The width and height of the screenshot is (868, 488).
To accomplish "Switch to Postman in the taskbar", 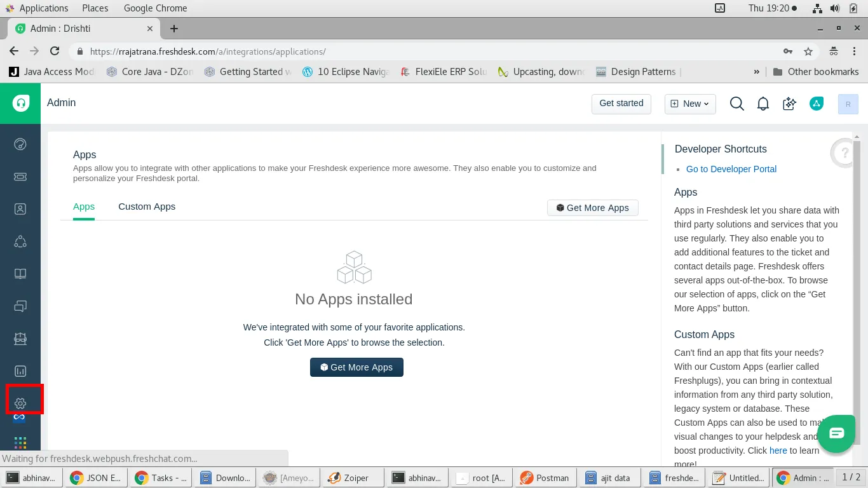I will point(545,478).
